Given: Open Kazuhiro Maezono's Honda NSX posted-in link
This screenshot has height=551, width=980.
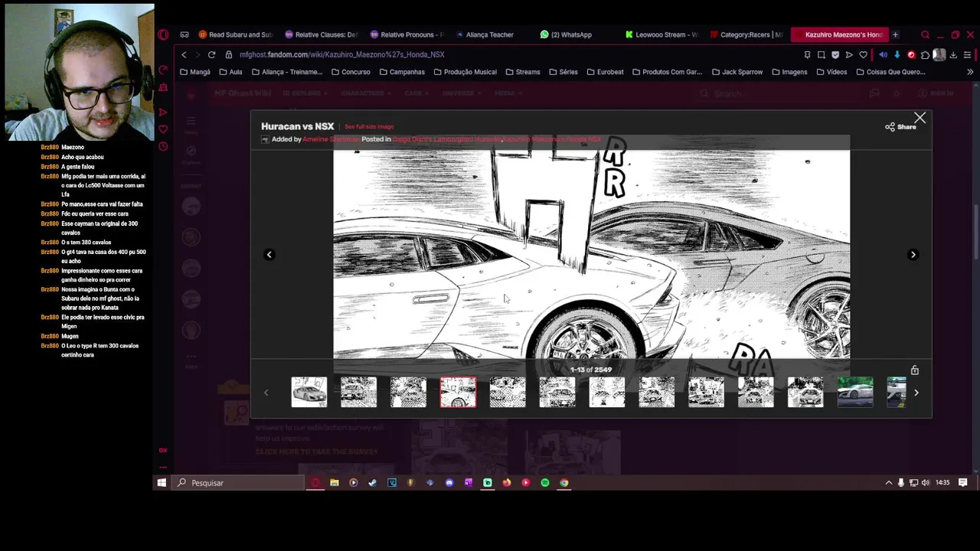Looking at the screenshot, I should pyautogui.click(x=552, y=139).
